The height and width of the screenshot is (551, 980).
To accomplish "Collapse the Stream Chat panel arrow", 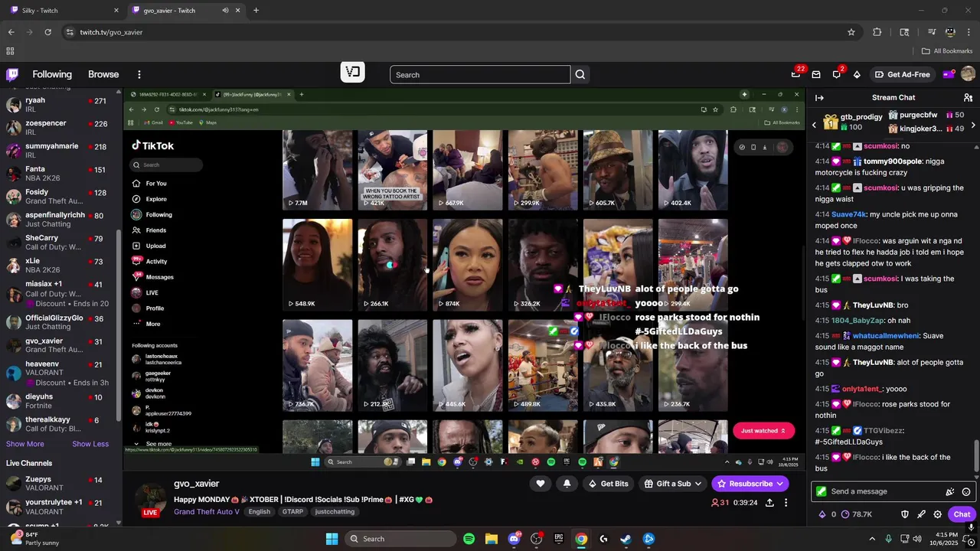I will [819, 97].
